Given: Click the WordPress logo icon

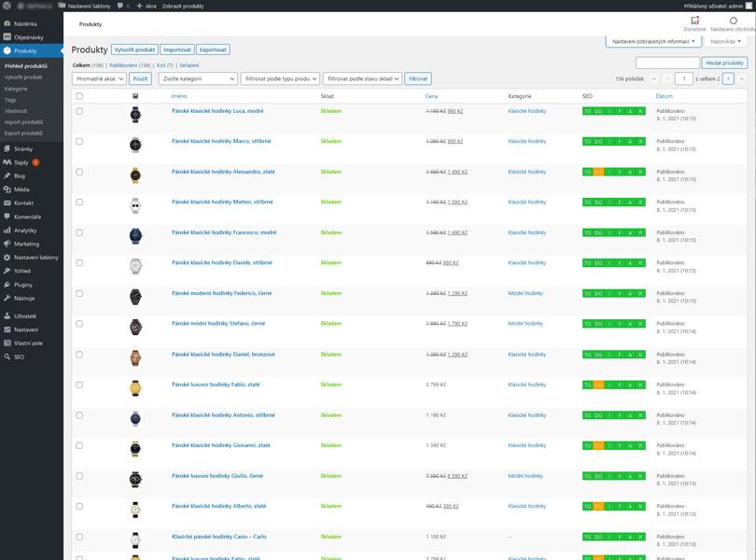Looking at the screenshot, I should (x=7, y=6).
